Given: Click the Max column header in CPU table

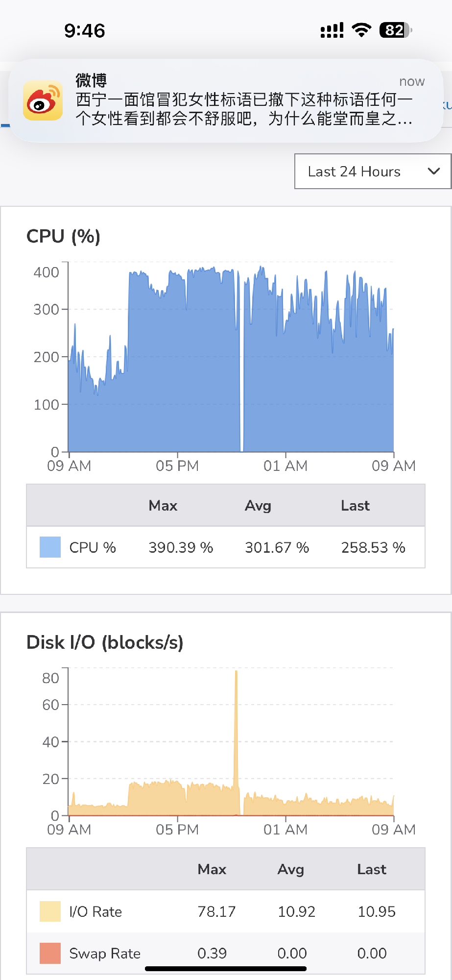Looking at the screenshot, I should coord(163,506).
